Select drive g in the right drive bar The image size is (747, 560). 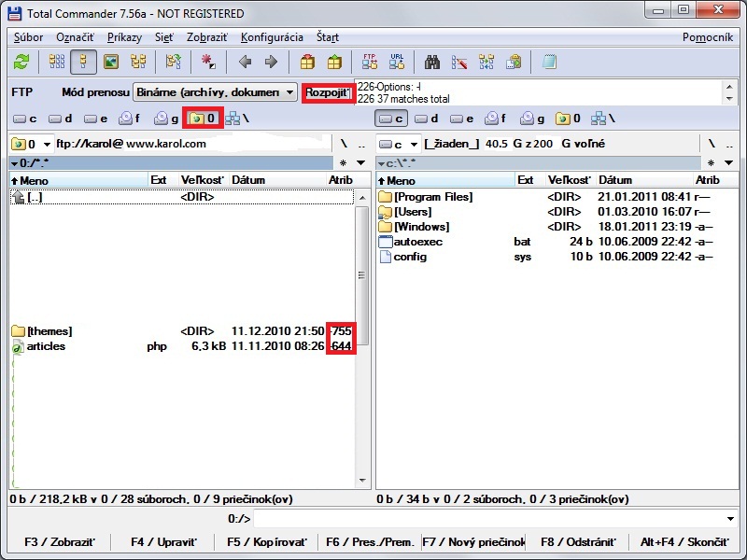click(532, 119)
